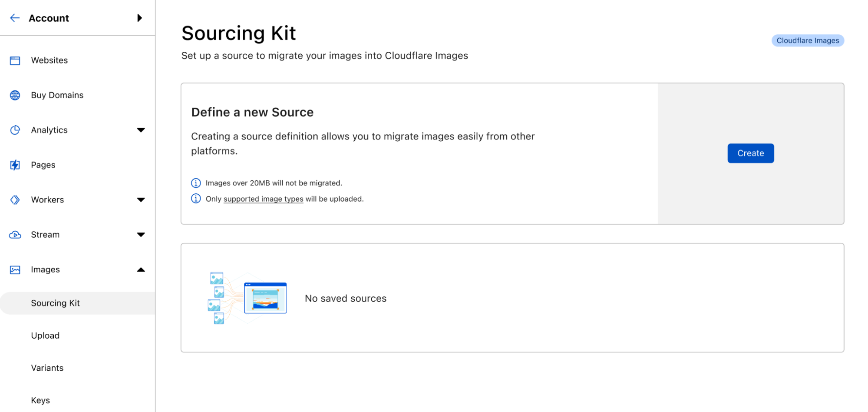Click the Pages lightning bolt icon
The image size is (868, 412).
[15, 165]
